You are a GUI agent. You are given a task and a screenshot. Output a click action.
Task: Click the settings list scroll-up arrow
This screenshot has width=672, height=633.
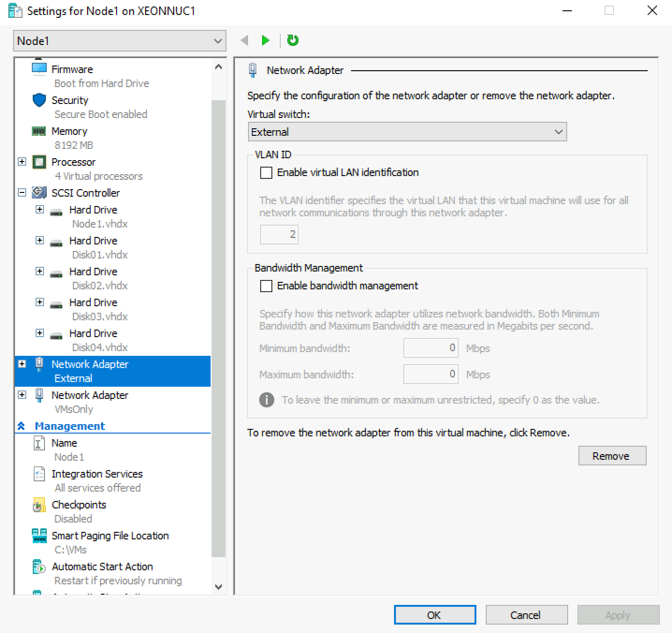tap(219, 67)
